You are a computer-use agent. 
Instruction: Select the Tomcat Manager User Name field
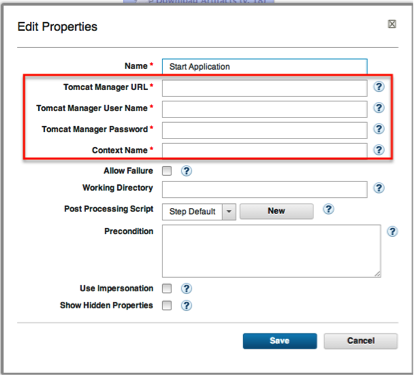click(x=265, y=109)
